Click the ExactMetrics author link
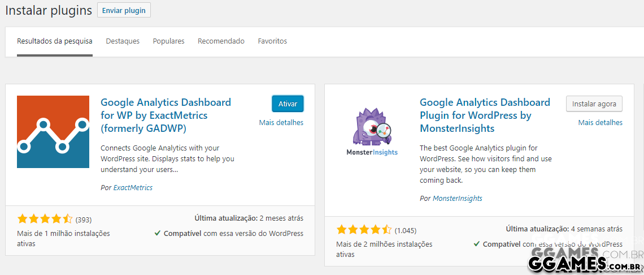The width and height of the screenshot is (644, 275). (x=133, y=187)
